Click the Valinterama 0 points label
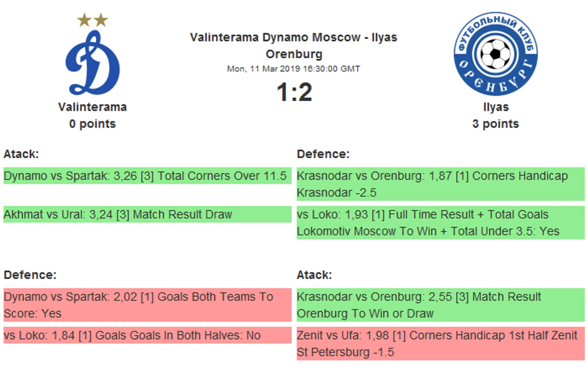Image resolution: width=588 pixels, height=386 pixels. 92,124
